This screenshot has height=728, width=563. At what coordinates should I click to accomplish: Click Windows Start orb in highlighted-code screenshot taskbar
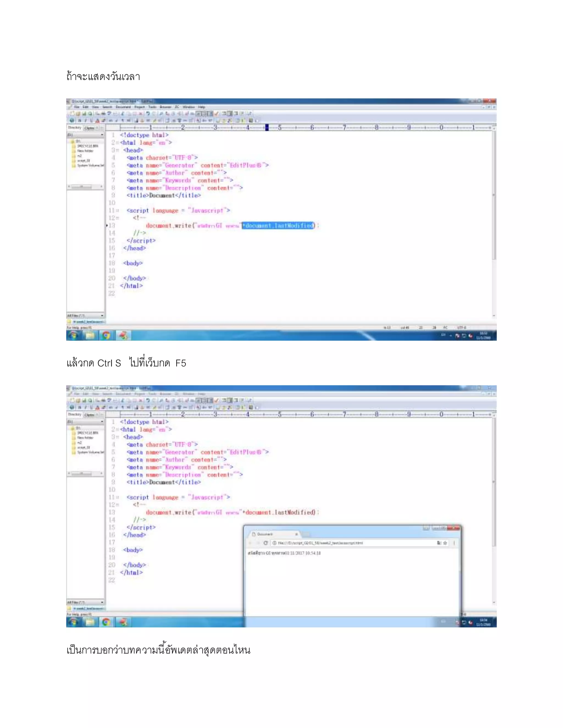point(74,335)
